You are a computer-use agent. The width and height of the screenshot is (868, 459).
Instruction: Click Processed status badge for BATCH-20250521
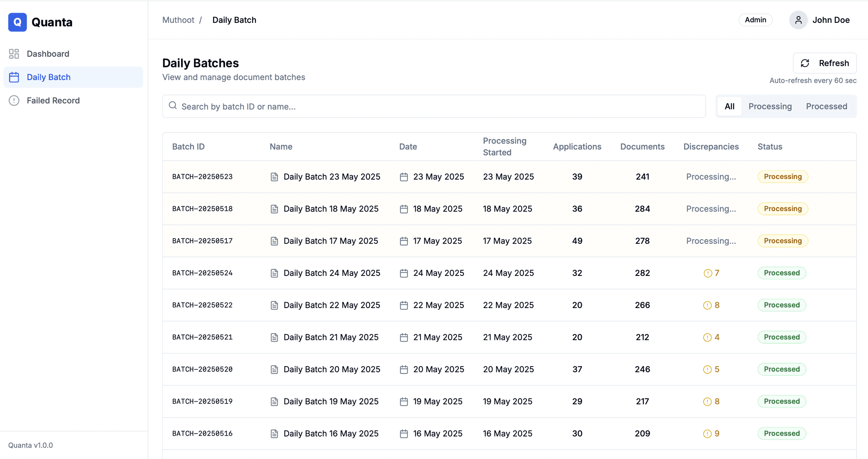click(x=782, y=337)
